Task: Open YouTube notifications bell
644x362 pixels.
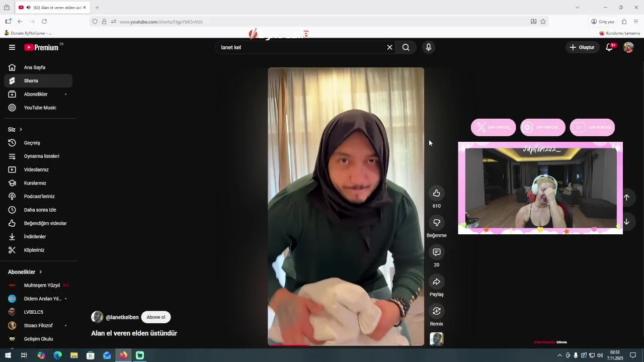Action: [x=609, y=47]
